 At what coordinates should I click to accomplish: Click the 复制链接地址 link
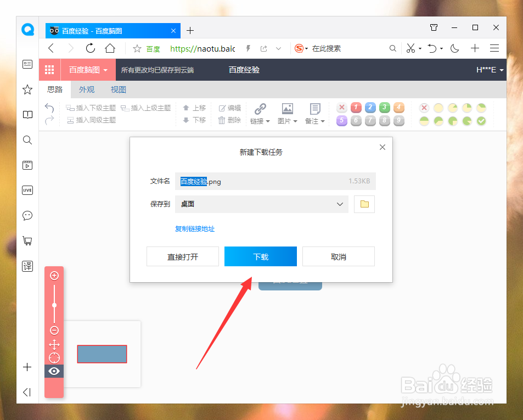pos(195,229)
